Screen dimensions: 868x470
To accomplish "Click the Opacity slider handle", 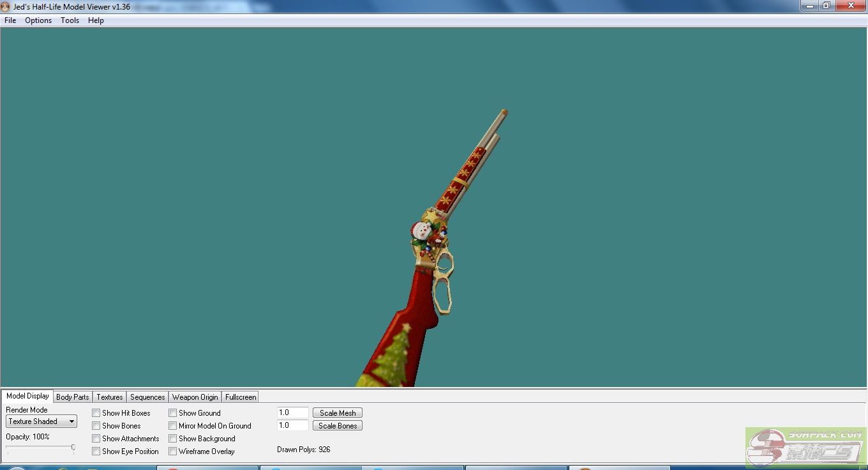I will coord(73,448).
